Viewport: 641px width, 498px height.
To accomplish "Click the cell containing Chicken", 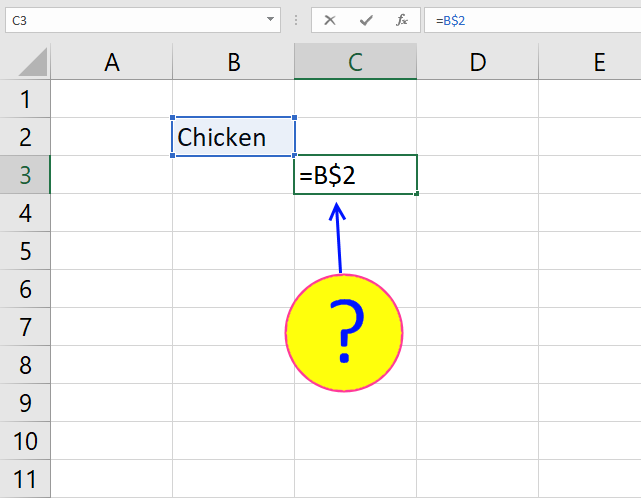I will click(x=233, y=137).
